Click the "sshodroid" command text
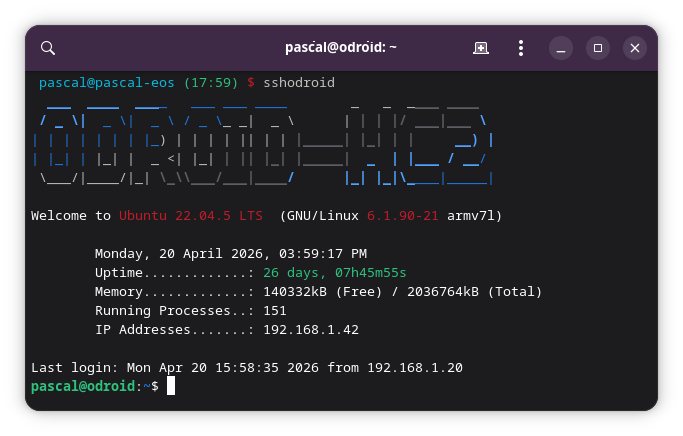This screenshot has height=436, width=683. point(299,83)
